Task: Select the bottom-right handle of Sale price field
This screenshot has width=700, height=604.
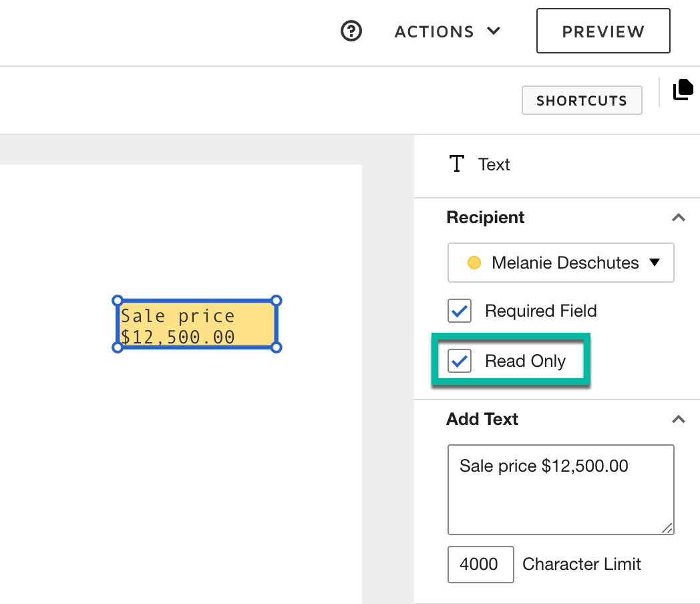Action: 277,347
